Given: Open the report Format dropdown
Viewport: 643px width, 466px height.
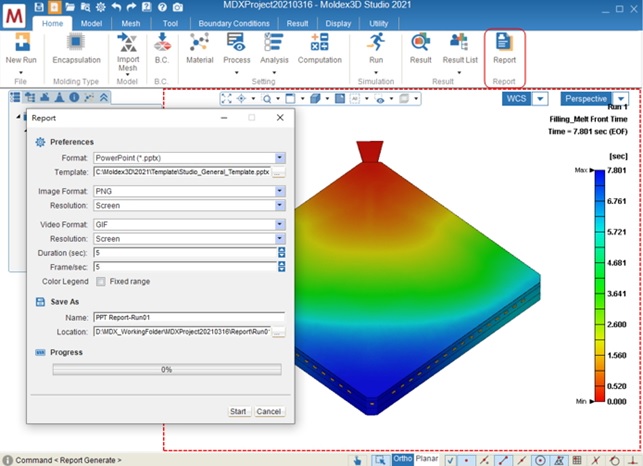Looking at the screenshot, I should [281, 158].
